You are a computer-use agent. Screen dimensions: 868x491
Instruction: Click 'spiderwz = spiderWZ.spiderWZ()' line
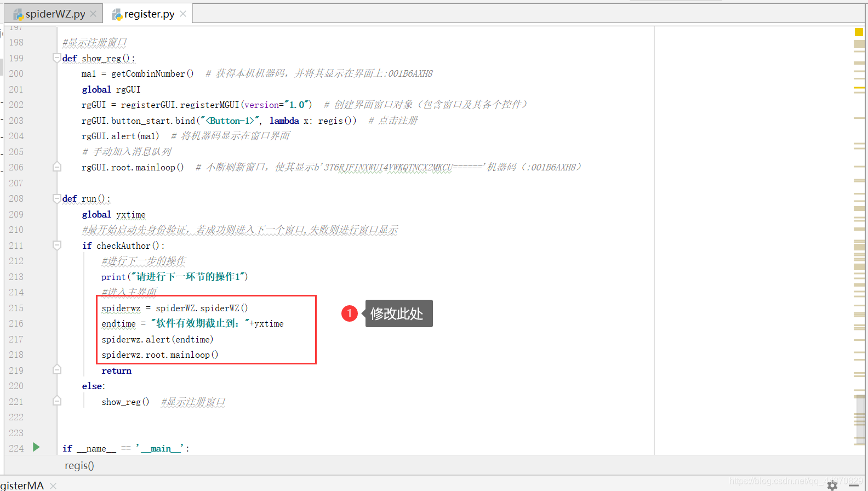point(175,308)
